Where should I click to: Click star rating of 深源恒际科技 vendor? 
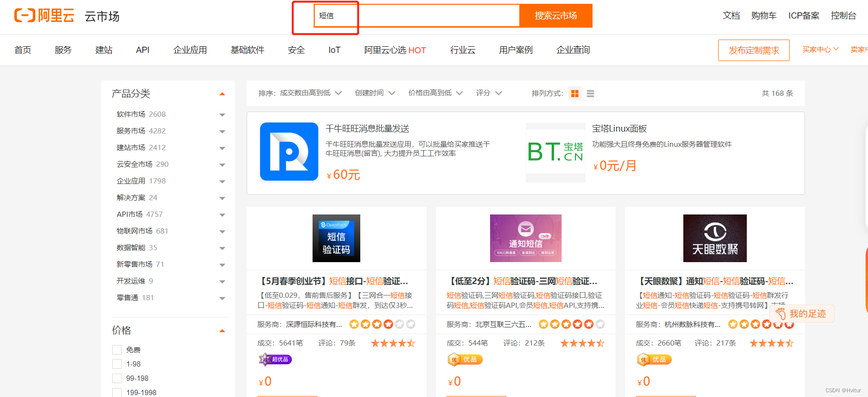(382, 325)
